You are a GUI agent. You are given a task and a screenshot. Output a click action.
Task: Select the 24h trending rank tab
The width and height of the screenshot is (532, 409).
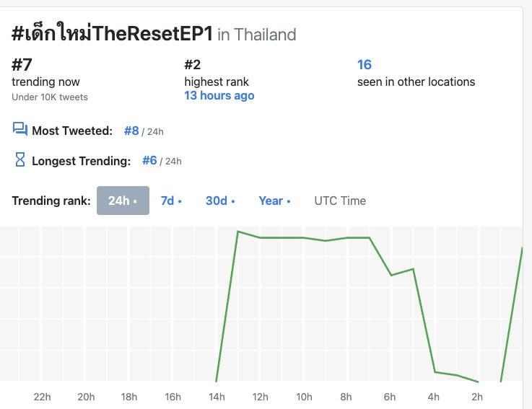pos(123,201)
